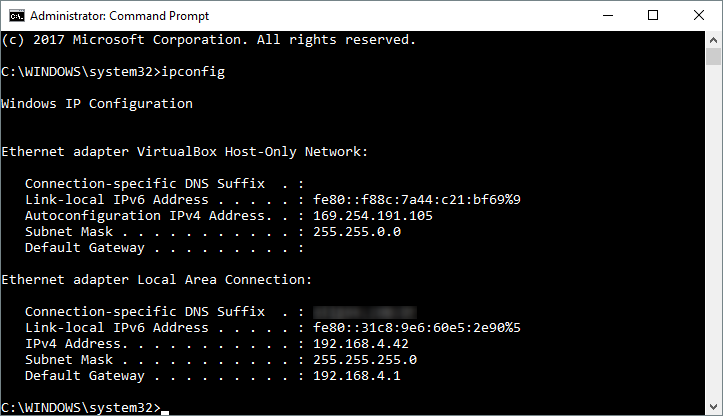This screenshot has width=723, height=416.
Task: Click the Command Prompt icon in title bar
Action: (x=14, y=15)
